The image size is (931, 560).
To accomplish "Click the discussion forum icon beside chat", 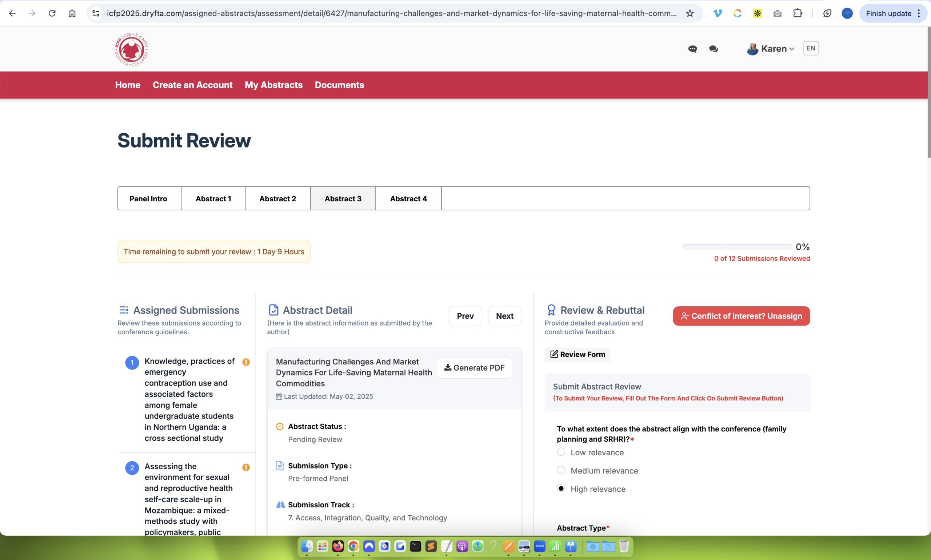I will click(713, 49).
